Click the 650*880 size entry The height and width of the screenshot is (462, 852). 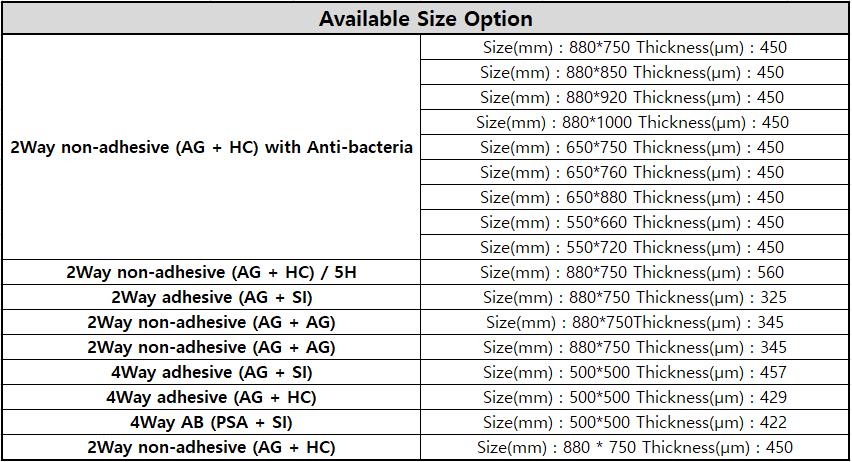pos(632,197)
